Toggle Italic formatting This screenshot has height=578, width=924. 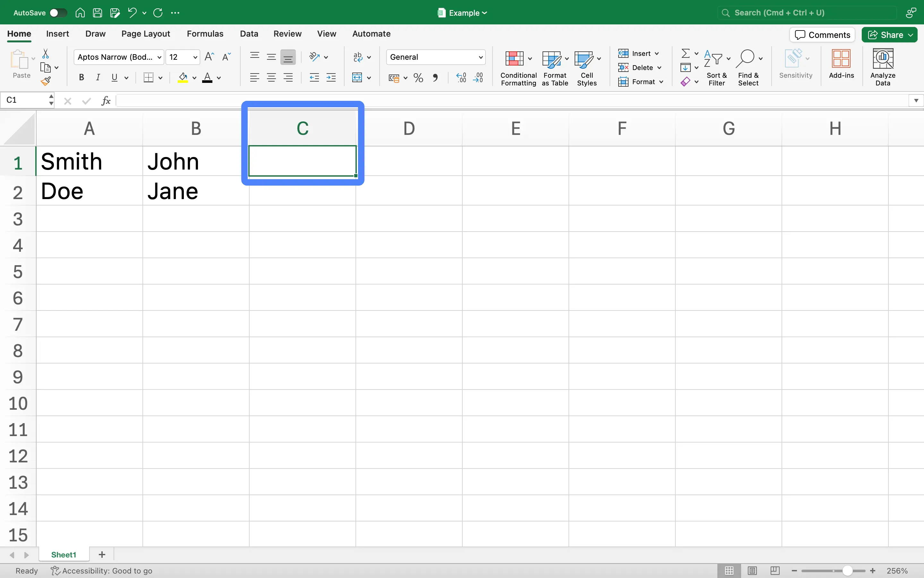(98, 78)
